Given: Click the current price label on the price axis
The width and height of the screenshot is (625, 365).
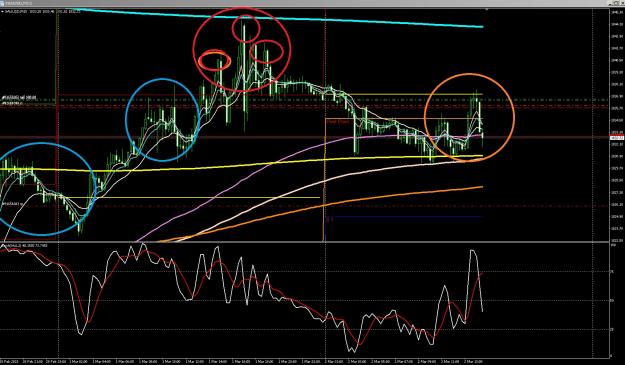Looking at the screenshot, I should (617, 138).
